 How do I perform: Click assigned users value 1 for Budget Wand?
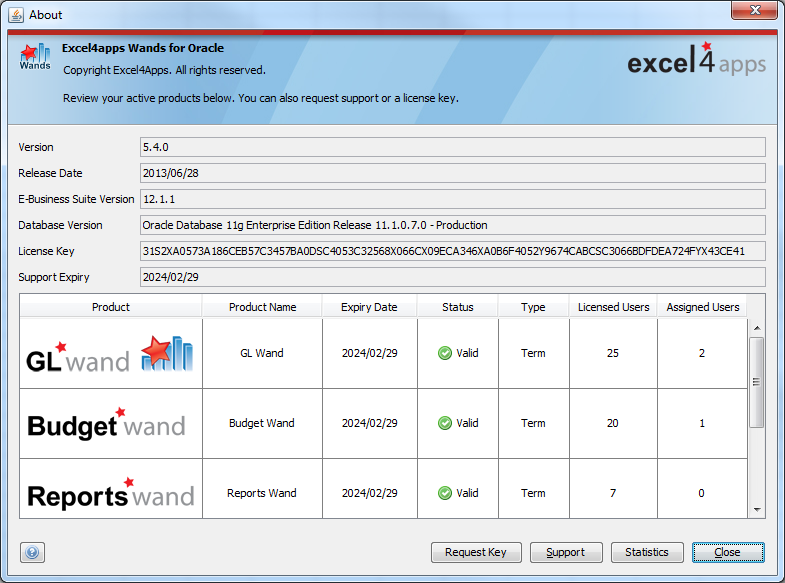702,423
